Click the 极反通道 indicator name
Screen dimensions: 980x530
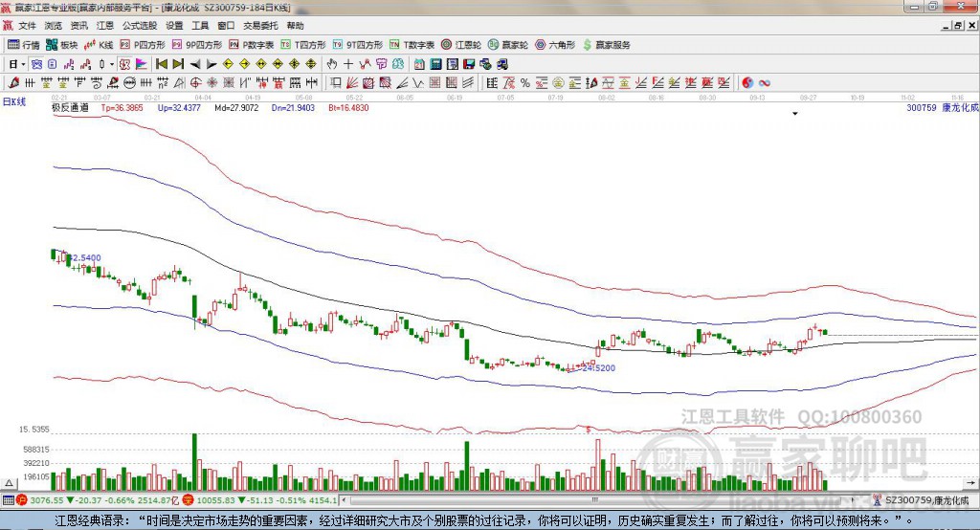point(70,107)
